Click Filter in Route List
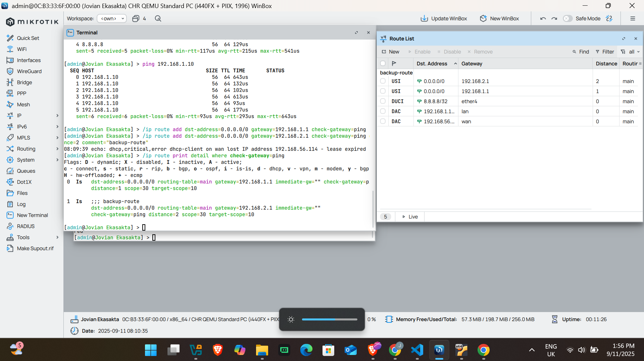644x361 pixels. [605, 52]
